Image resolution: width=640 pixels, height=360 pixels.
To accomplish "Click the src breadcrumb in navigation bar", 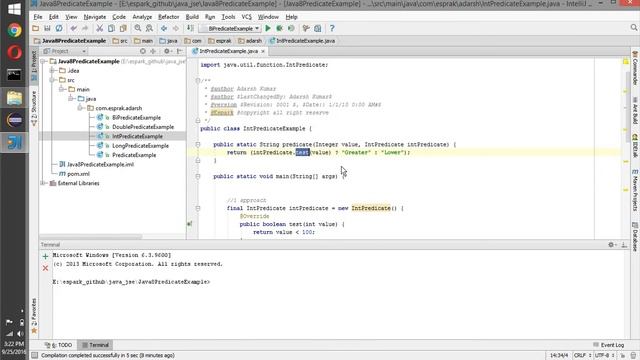I will point(120,41).
